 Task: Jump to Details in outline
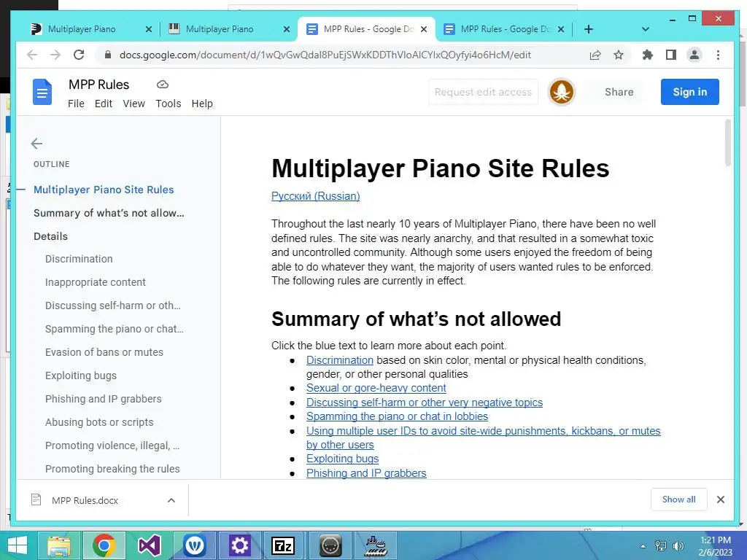point(50,236)
